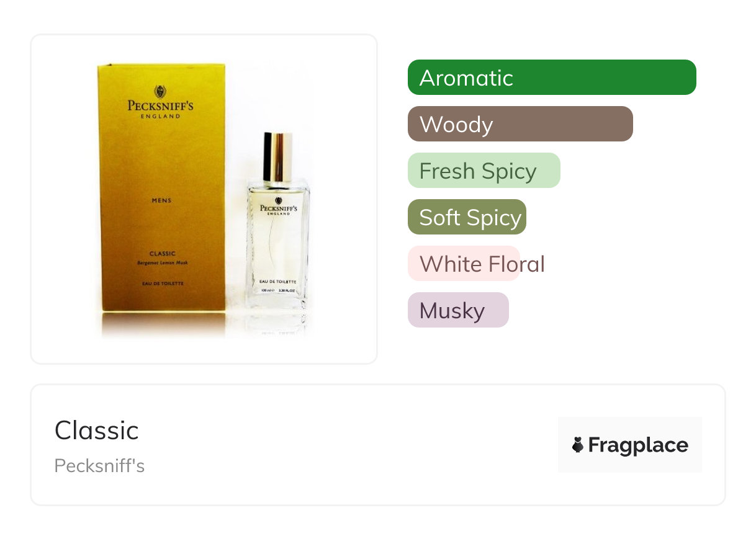This screenshot has width=756, height=536.
Task: Open the Fragplace logo badge
Action: (630, 445)
